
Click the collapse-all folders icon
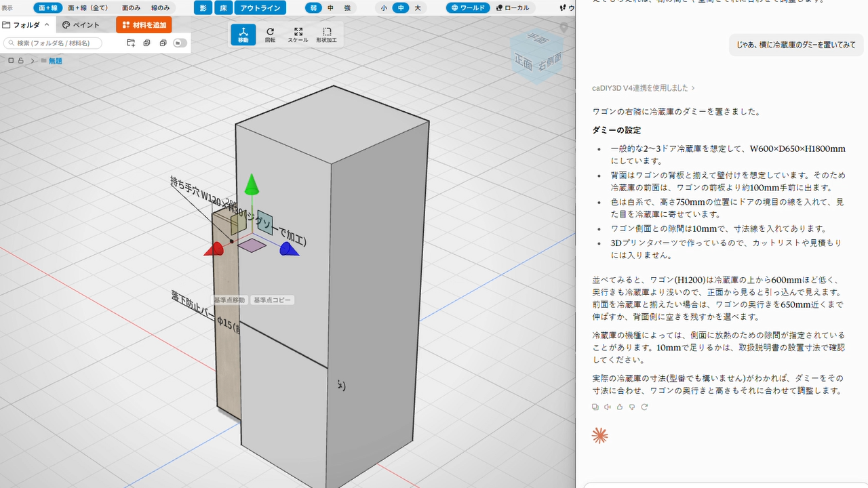[x=163, y=43]
